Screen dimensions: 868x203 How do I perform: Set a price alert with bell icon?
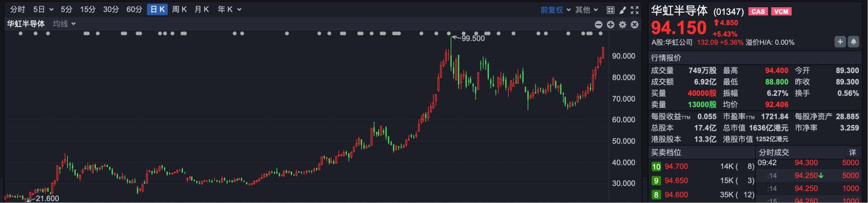pos(853,42)
